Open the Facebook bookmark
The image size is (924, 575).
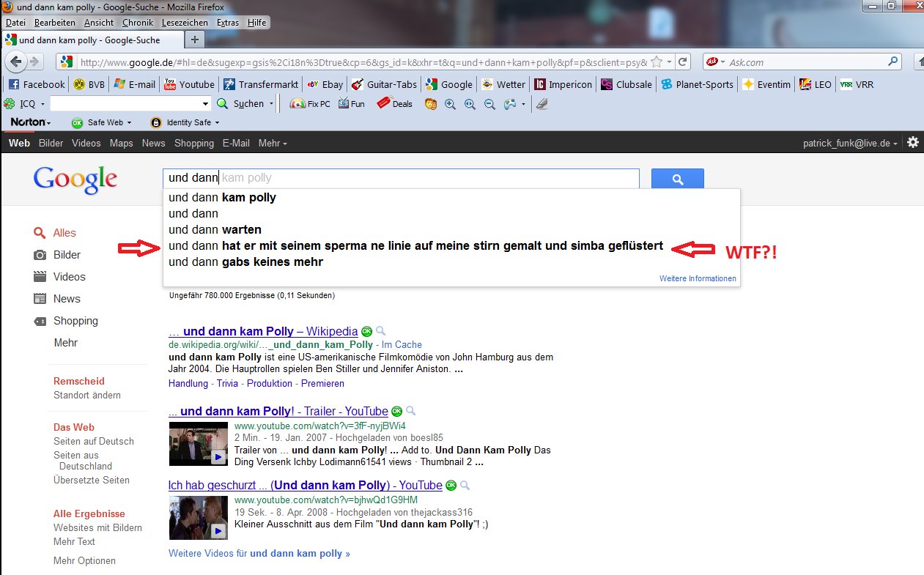(35, 84)
